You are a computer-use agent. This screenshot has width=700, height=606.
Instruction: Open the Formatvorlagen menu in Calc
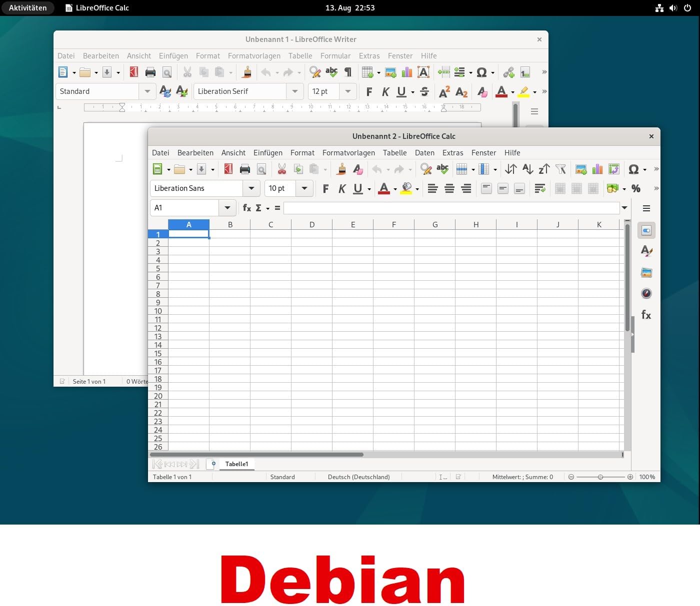348,153
